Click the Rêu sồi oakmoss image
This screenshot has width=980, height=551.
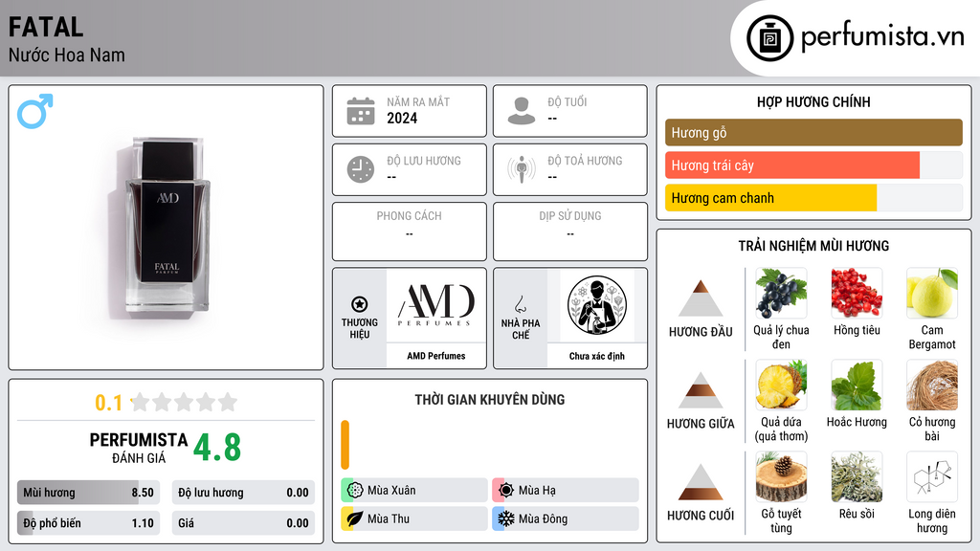857,477
